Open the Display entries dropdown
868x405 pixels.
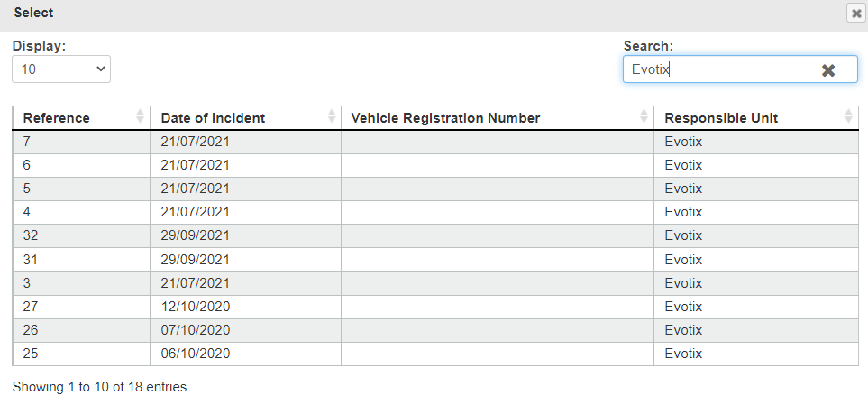click(x=61, y=69)
